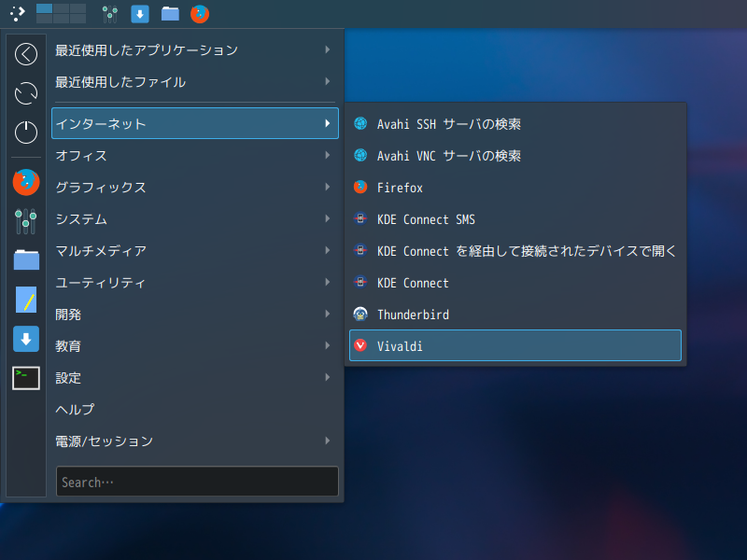Expand 教育 submenu arrow
The height and width of the screenshot is (560, 747).
[328, 345]
